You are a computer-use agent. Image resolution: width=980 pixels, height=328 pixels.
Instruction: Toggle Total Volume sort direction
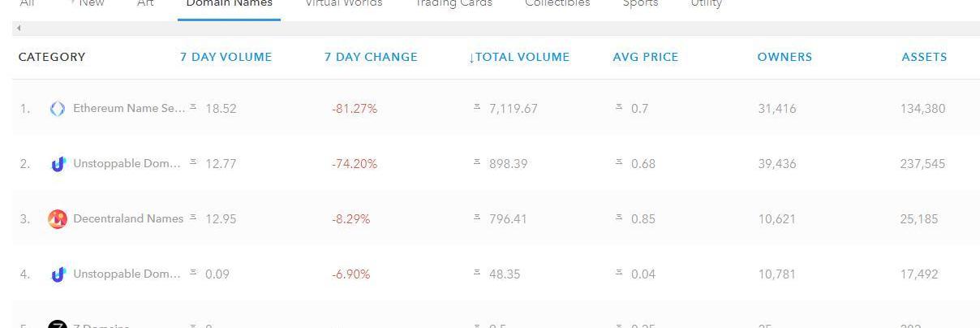(x=519, y=57)
